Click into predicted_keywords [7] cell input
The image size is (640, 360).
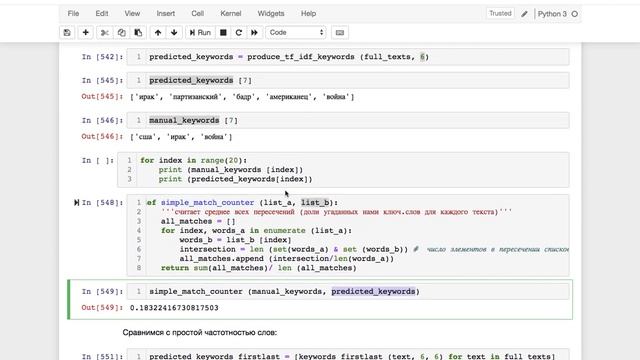tap(348, 80)
